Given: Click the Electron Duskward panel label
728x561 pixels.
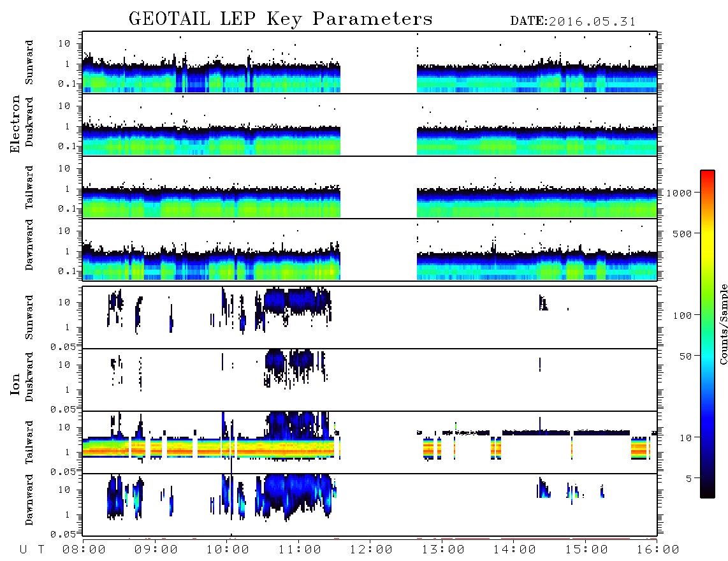Looking at the screenshot, I should tap(29, 122).
